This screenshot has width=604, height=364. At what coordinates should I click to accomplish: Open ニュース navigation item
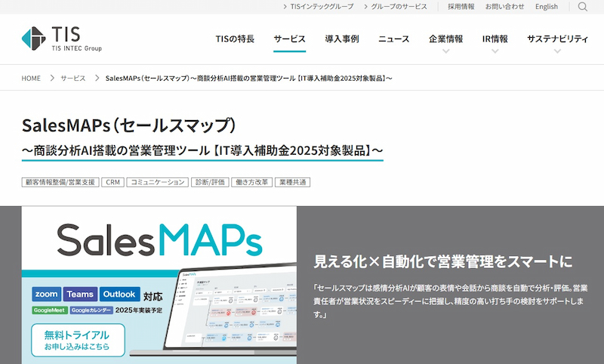tap(393, 39)
